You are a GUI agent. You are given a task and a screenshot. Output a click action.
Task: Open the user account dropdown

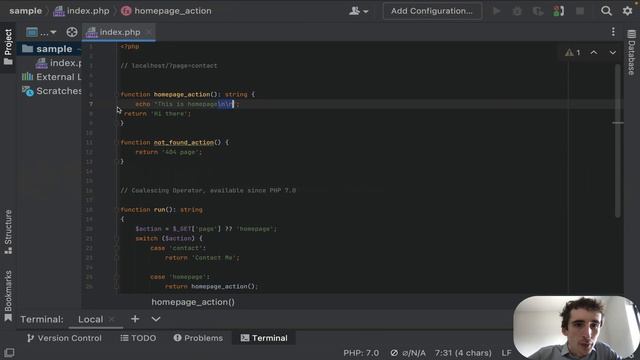pyautogui.click(x=358, y=11)
